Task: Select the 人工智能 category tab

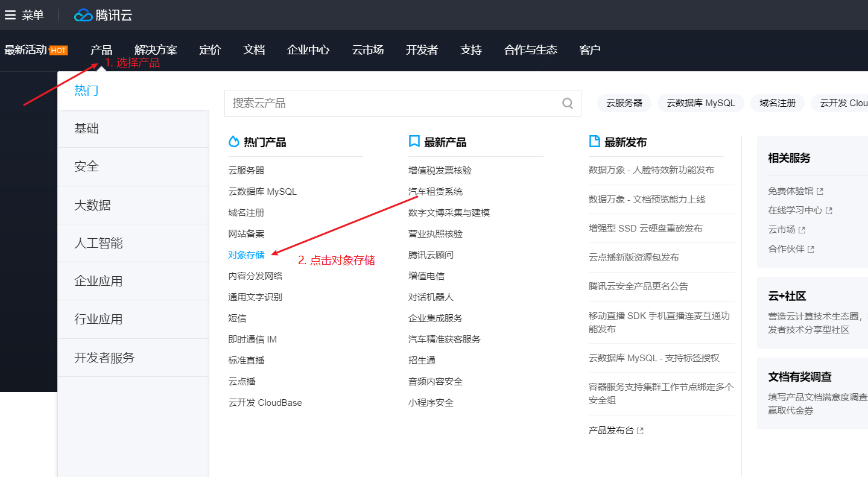Action: click(x=133, y=243)
